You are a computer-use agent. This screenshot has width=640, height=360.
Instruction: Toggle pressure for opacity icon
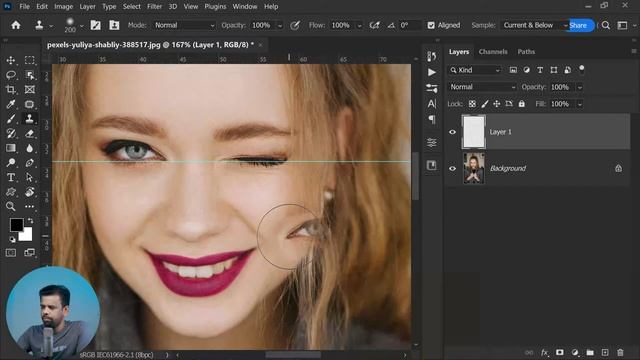point(295,25)
